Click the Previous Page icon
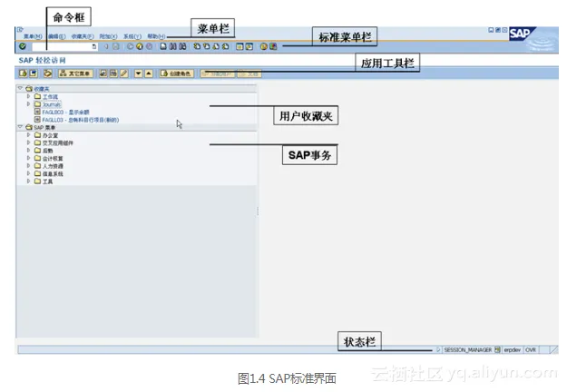567x392 pixels. [x=207, y=46]
